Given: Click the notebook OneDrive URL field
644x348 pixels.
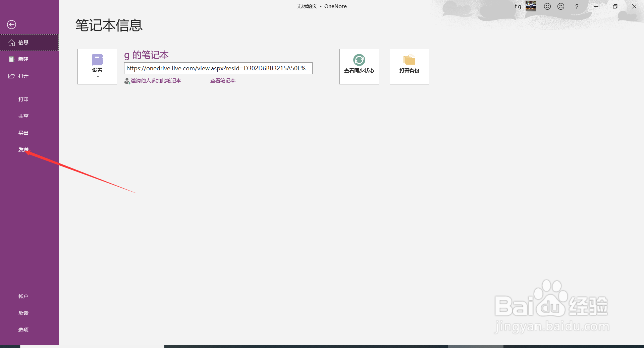Looking at the screenshot, I should (218, 68).
